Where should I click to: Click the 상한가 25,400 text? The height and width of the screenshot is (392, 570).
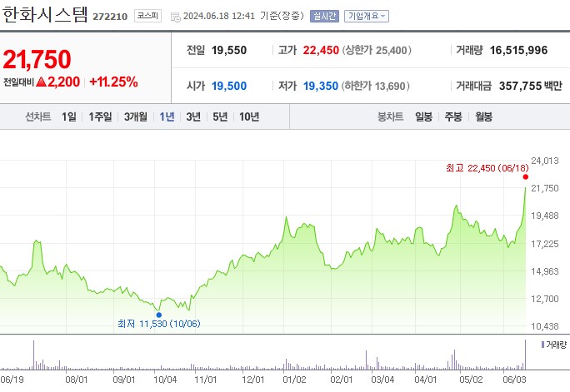377,50
